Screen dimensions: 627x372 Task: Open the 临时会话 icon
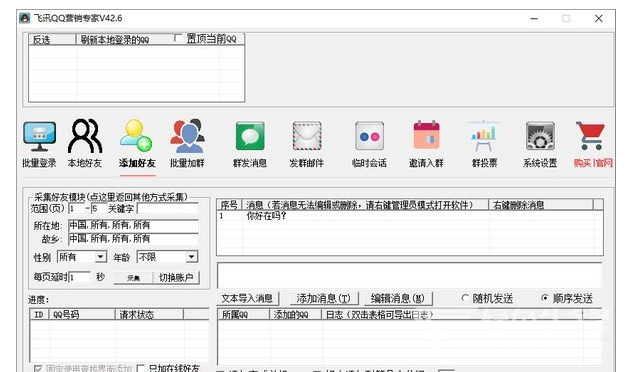tap(369, 136)
